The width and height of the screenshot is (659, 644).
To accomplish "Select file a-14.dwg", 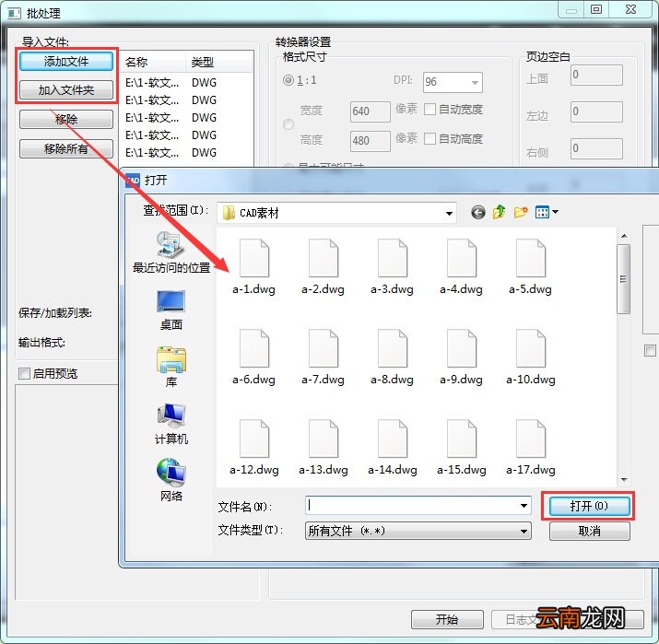I will (x=392, y=448).
